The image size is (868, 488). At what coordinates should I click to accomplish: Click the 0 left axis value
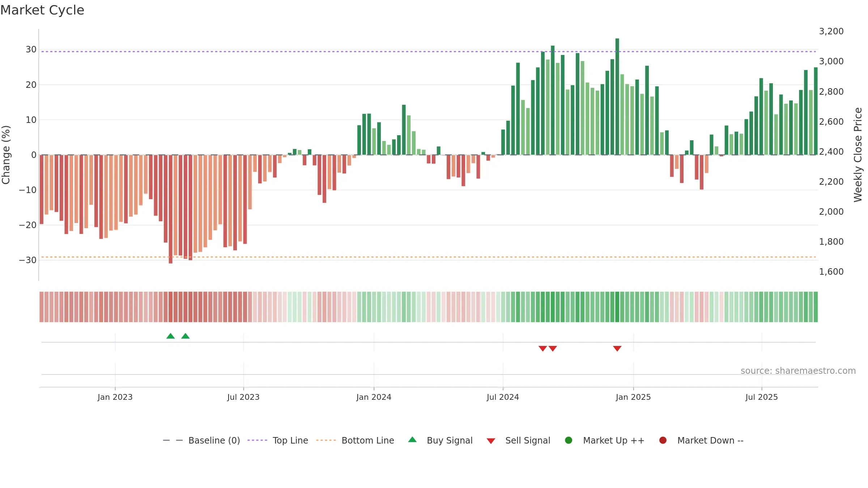34,155
